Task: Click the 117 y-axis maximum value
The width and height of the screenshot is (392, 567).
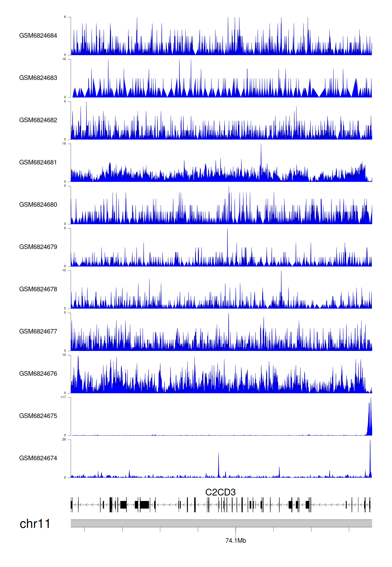Action: tap(63, 397)
